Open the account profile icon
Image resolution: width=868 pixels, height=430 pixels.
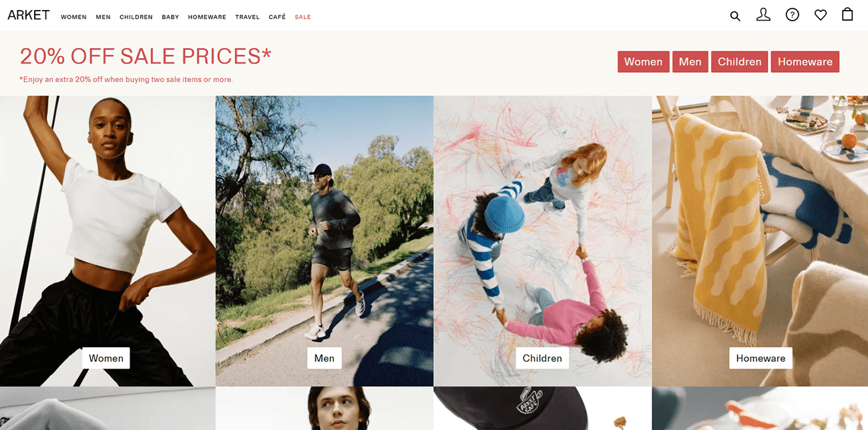[x=763, y=15]
